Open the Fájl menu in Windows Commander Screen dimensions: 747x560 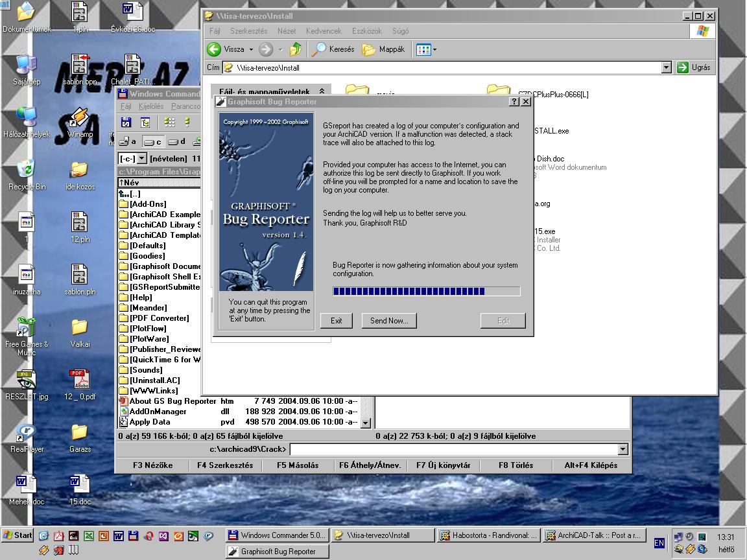tap(125, 106)
